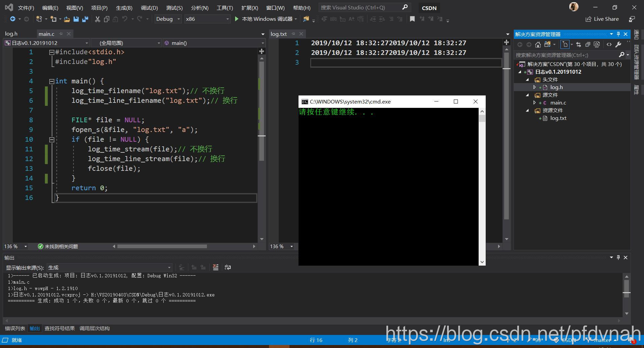The image size is (644, 348).
Task: Pin the Solution Explorer panel
Action: 619,34
